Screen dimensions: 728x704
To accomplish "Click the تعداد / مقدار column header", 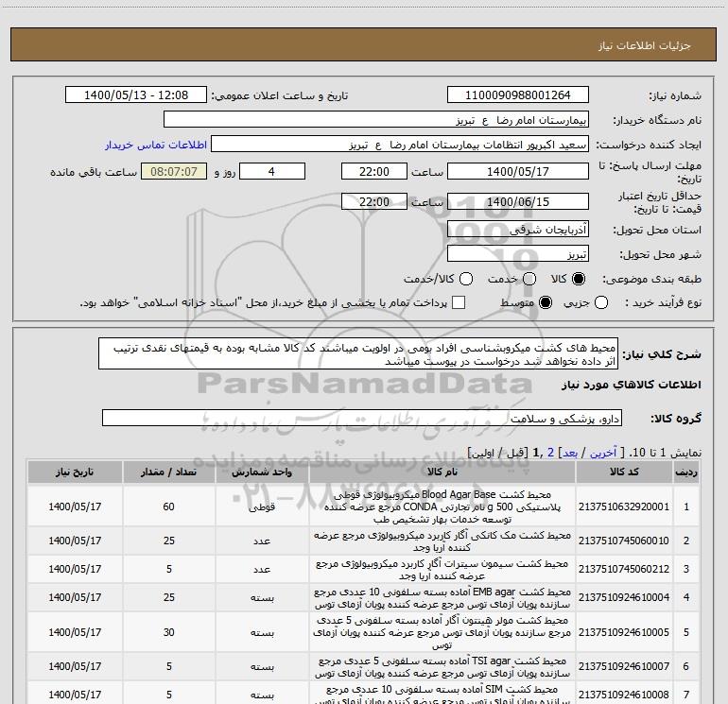I will pyautogui.click(x=168, y=472).
